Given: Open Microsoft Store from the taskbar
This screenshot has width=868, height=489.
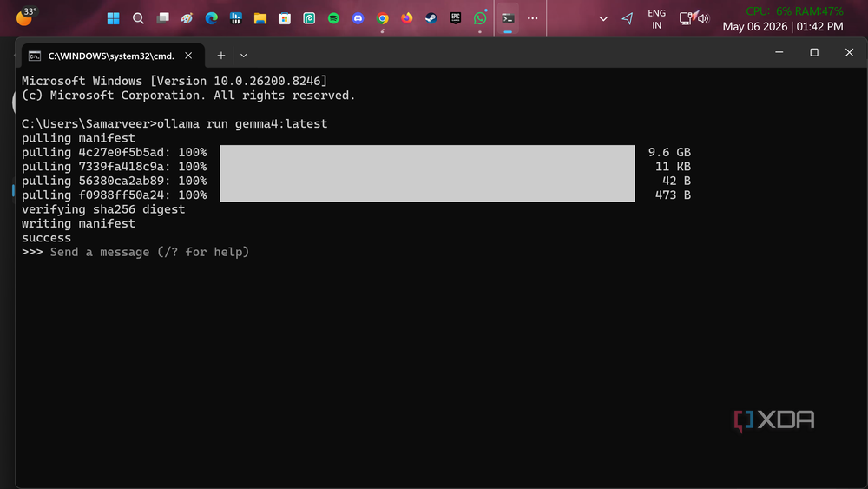Looking at the screenshot, I should point(285,18).
